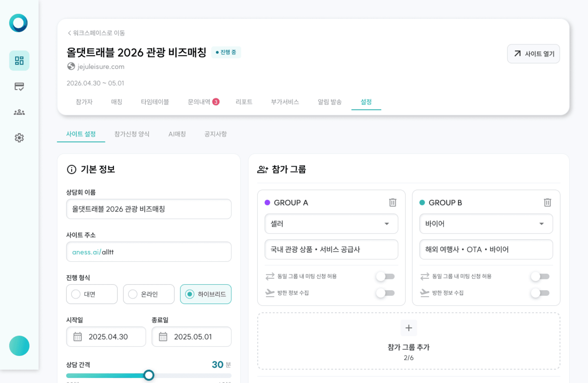Click the app logo in sidebar

tap(18, 23)
